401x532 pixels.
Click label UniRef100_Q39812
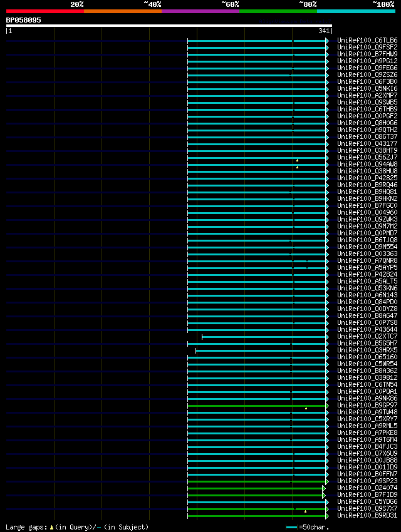point(367,377)
